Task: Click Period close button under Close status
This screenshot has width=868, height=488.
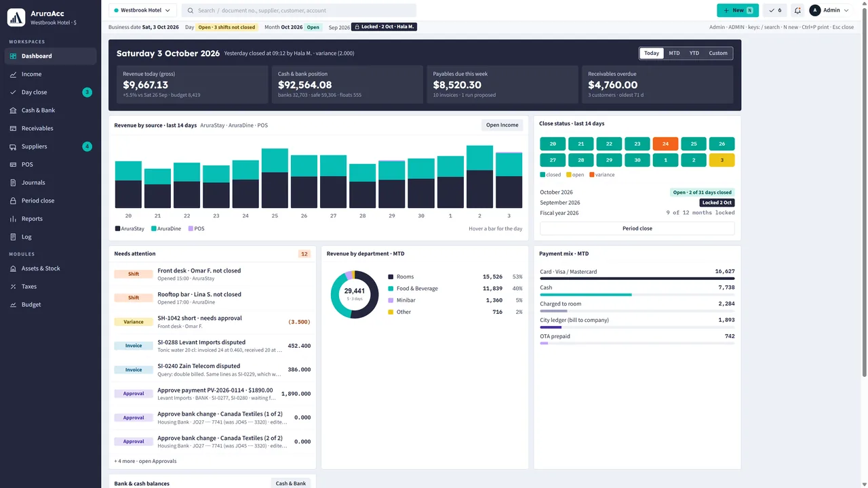Action: [637, 228]
